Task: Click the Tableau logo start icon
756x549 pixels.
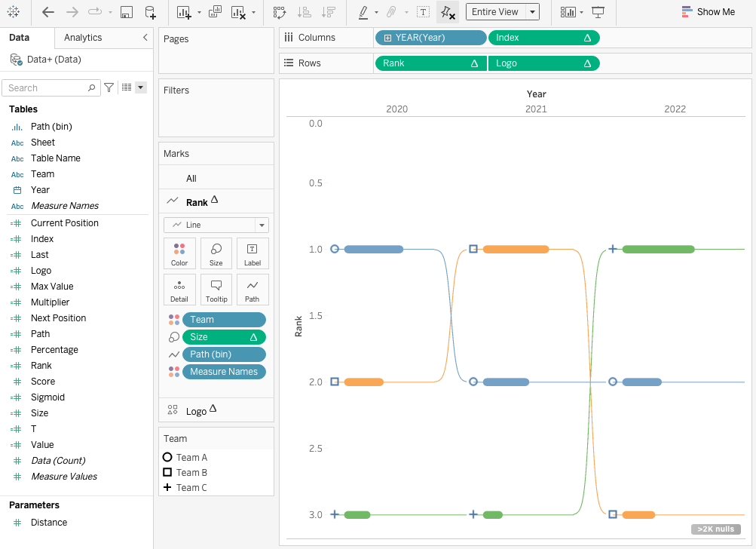Action: pyautogui.click(x=14, y=12)
